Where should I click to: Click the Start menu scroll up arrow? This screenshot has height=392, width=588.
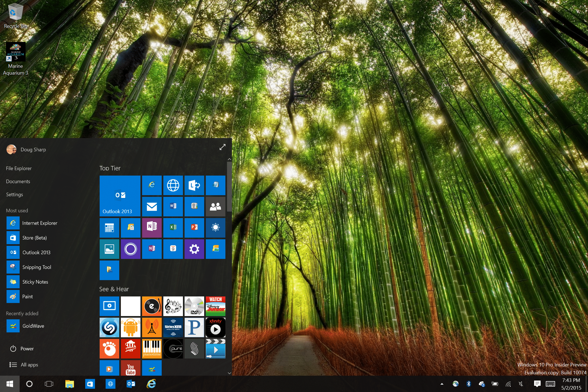pyautogui.click(x=229, y=159)
